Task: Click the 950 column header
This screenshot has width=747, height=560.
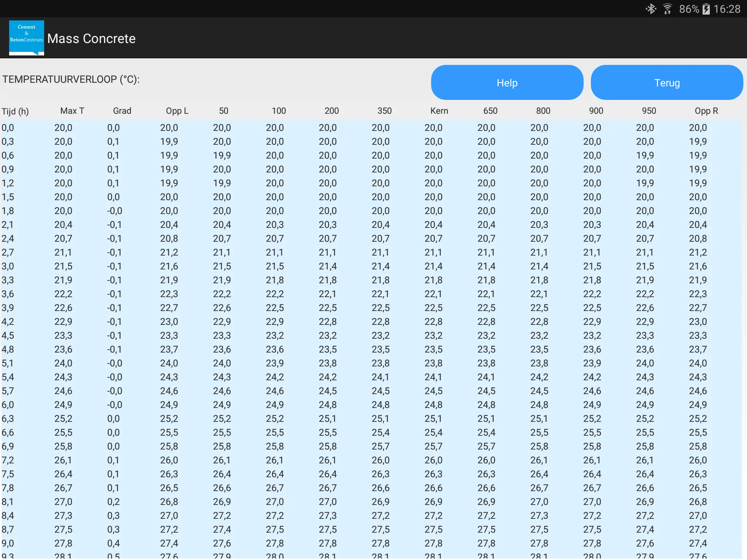Action: (x=649, y=111)
